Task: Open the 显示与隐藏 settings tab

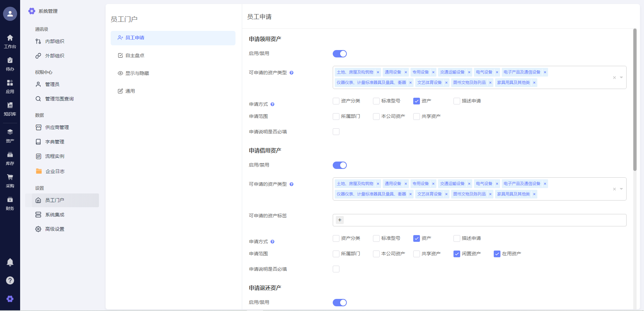Action: tap(137, 73)
